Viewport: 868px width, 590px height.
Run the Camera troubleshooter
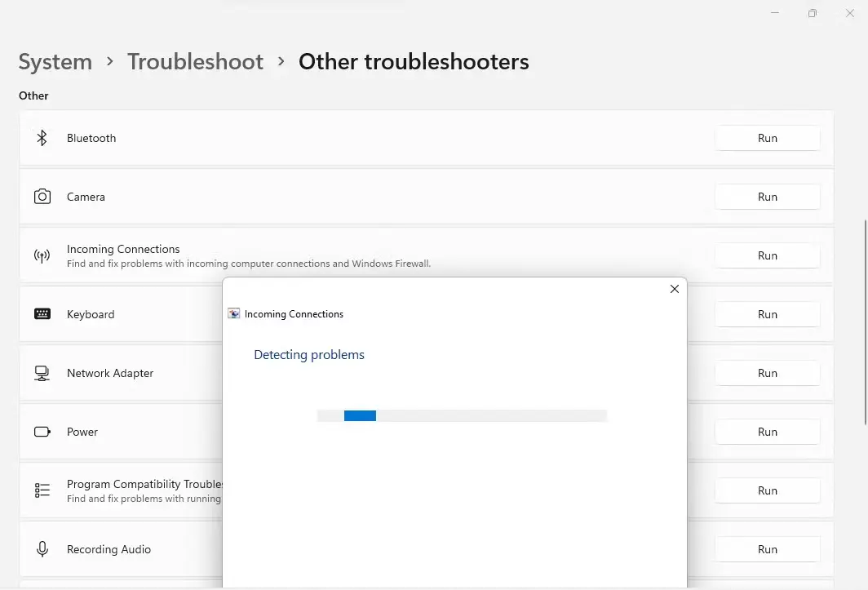point(767,197)
